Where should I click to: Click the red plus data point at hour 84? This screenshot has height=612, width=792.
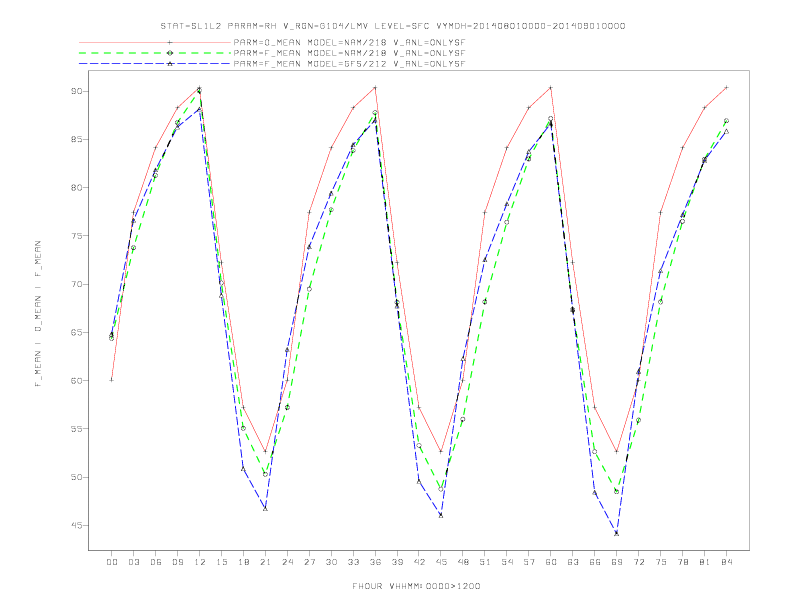[x=726, y=87]
